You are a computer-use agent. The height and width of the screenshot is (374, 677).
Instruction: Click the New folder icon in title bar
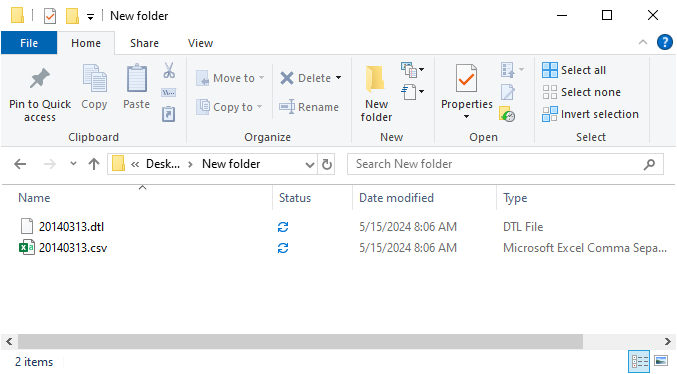[x=72, y=16]
